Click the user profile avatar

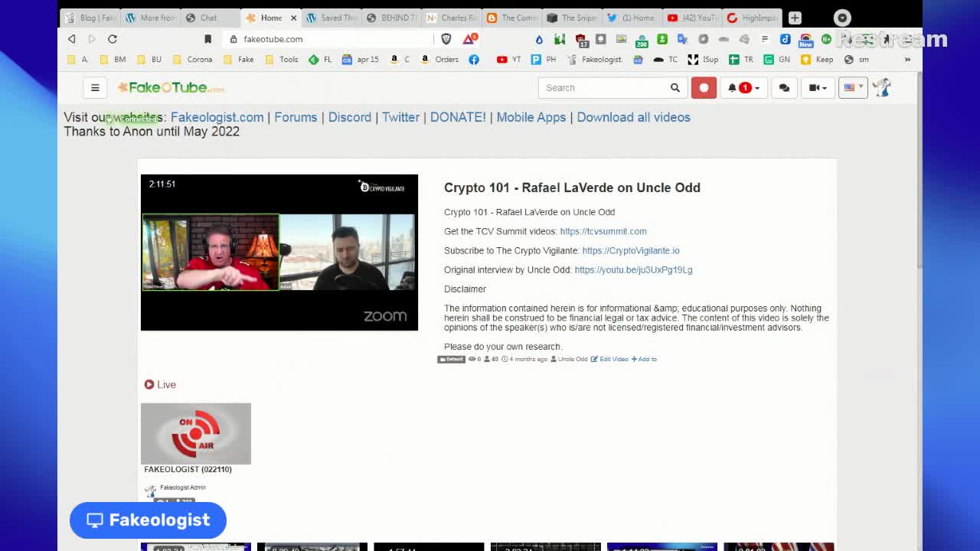click(882, 87)
